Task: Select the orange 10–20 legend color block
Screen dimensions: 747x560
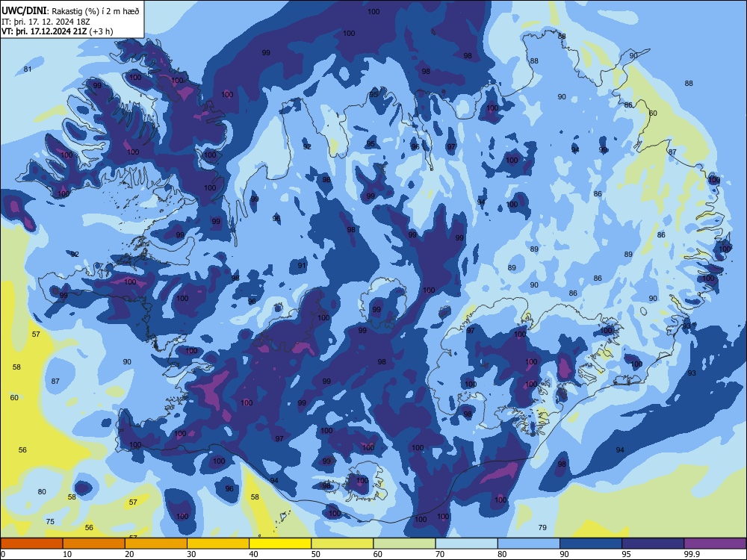Action: point(94,544)
